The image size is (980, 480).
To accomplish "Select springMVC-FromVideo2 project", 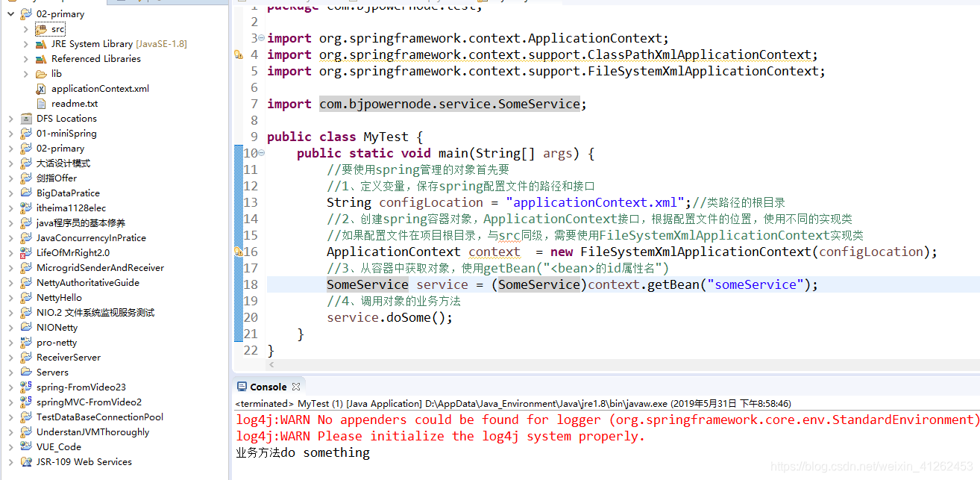I will click(89, 402).
